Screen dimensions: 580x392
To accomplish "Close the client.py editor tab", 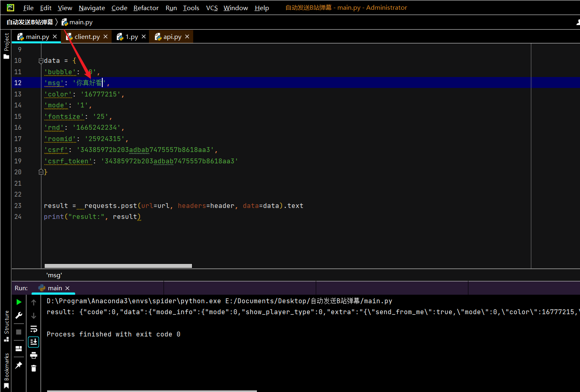I will coord(106,36).
